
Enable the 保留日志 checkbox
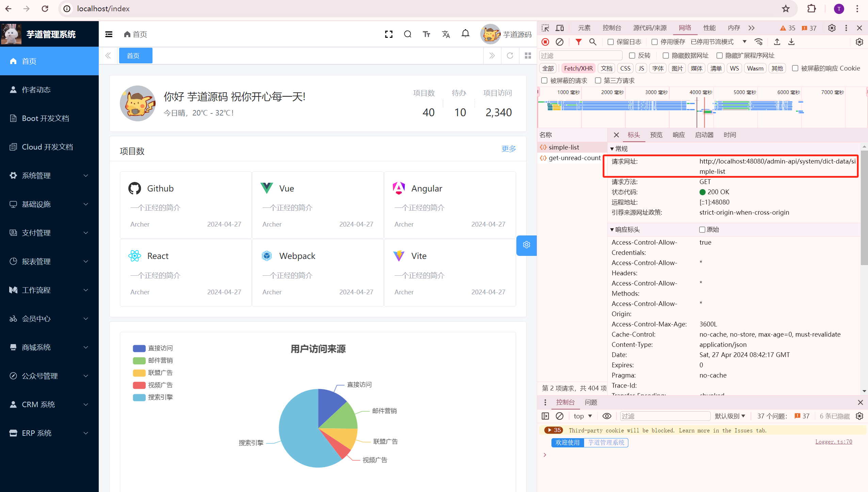611,42
